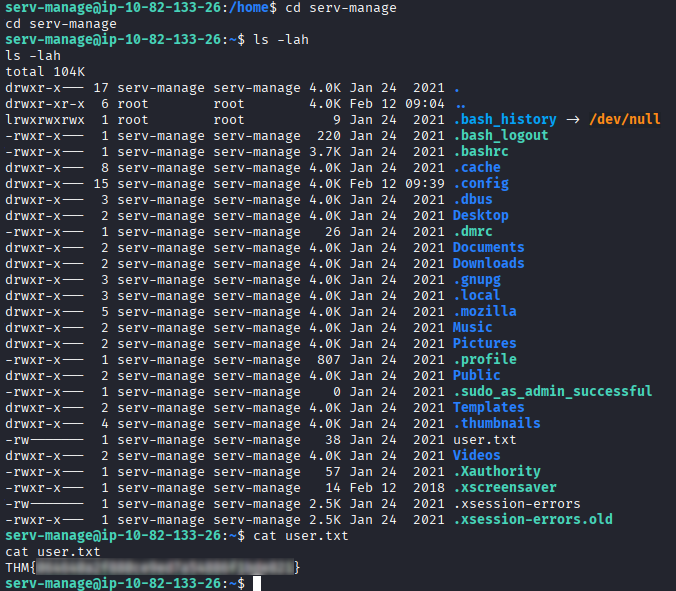Click the /dev/null symlink target
Screen dimensions: 676x591
click(624, 119)
